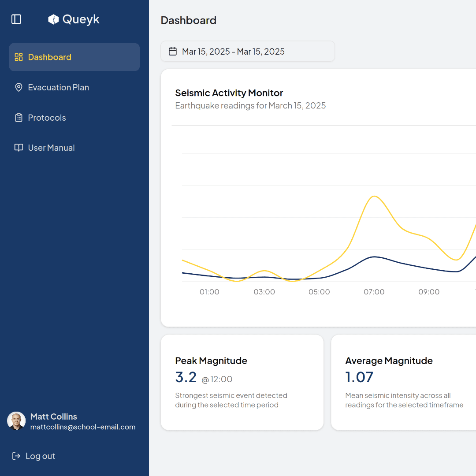This screenshot has height=476, width=476.
Task: Click the Dashboard grid icon
Action: [x=19, y=57]
